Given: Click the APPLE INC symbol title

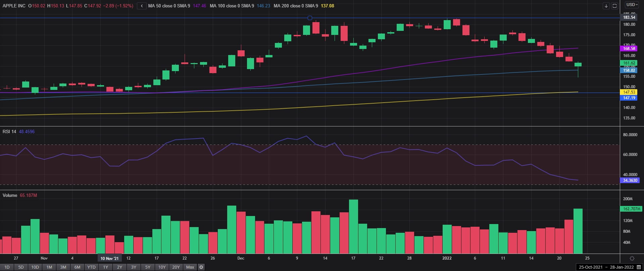Looking at the screenshot, I should 14,6.
